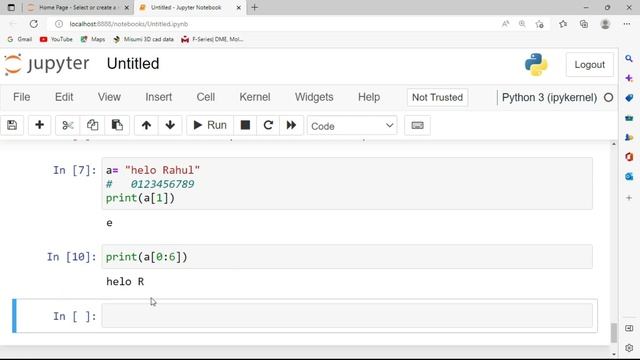Add page to favorites star icon
This screenshot has height=360, width=640.
[x=540, y=24]
